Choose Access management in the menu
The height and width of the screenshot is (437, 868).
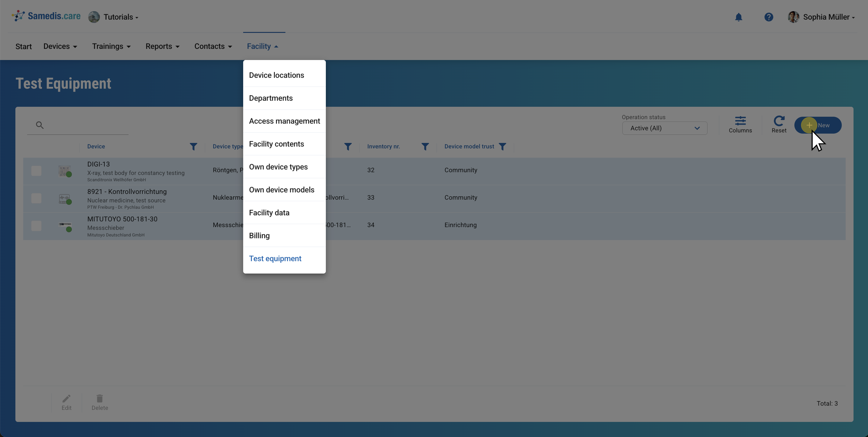tap(284, 121)
